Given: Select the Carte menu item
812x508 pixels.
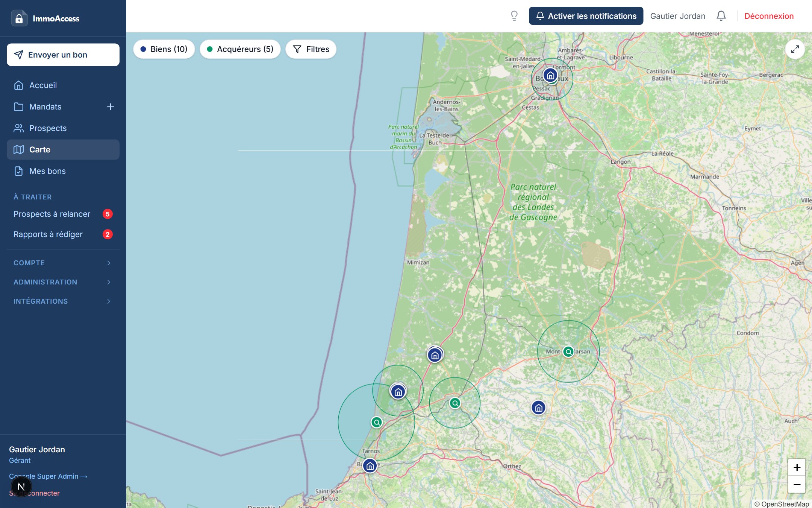Looking at the screenshot, I should (63, 150).
